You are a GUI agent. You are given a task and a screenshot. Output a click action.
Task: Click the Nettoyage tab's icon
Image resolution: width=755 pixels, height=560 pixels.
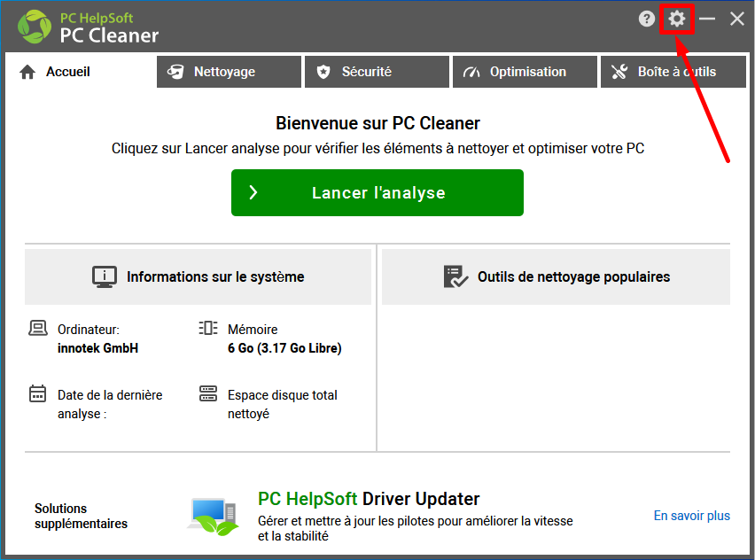coord(175,72)
